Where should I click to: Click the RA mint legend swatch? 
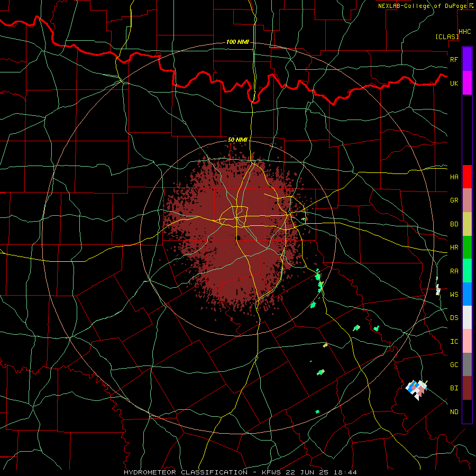(x=467, y=271)
